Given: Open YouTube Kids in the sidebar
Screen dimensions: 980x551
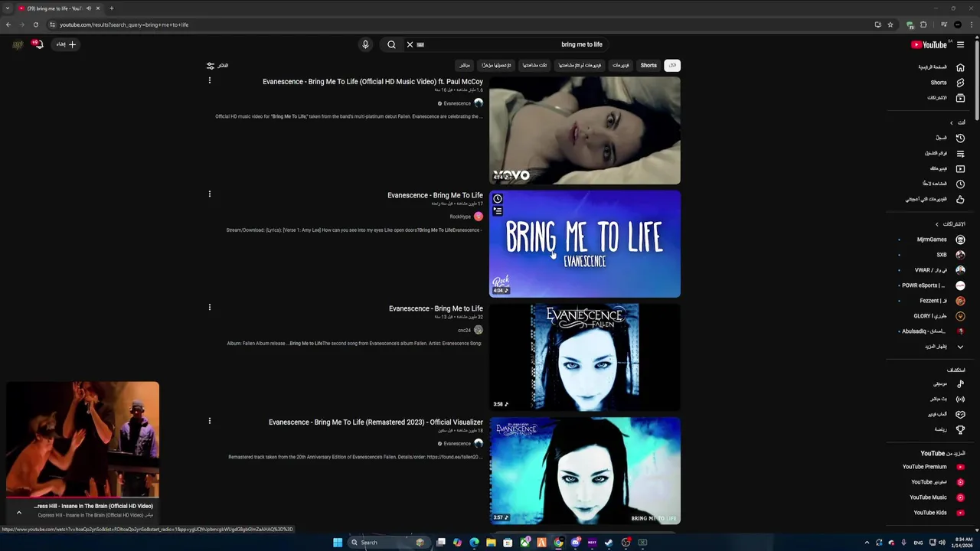Looking at the screenshot, I should [x=938, y=513].
